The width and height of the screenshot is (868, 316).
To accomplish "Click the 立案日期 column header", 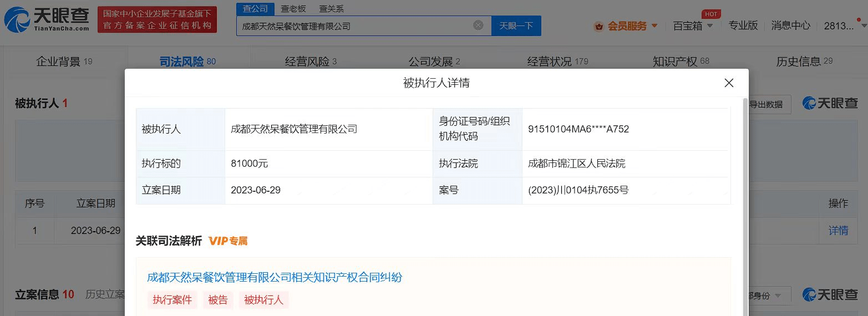I will pos(95,203).
